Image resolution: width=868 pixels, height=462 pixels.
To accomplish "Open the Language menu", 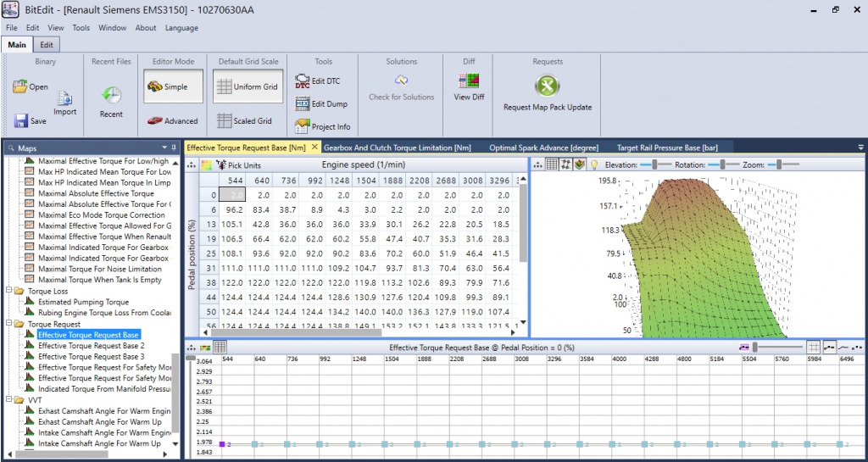I will 181,28.
